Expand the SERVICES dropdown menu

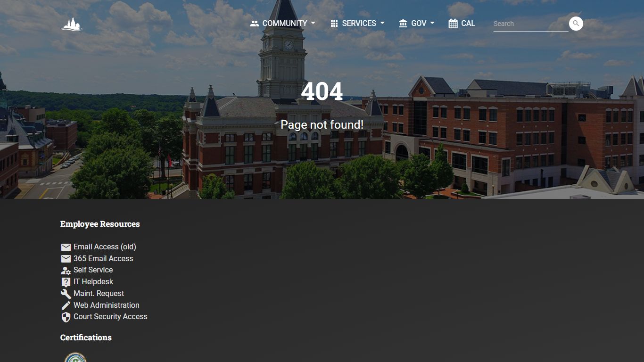(357, 23)
